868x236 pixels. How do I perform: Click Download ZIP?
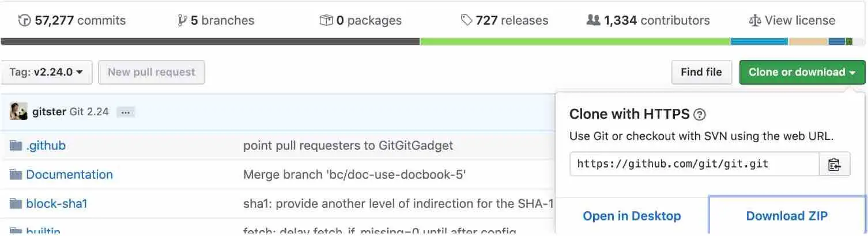pos(787,216)
